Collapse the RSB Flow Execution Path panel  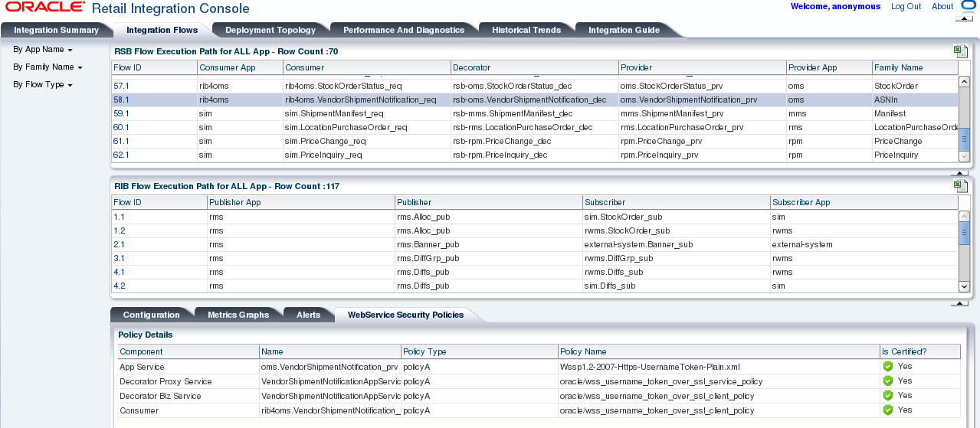coord(959,173)
